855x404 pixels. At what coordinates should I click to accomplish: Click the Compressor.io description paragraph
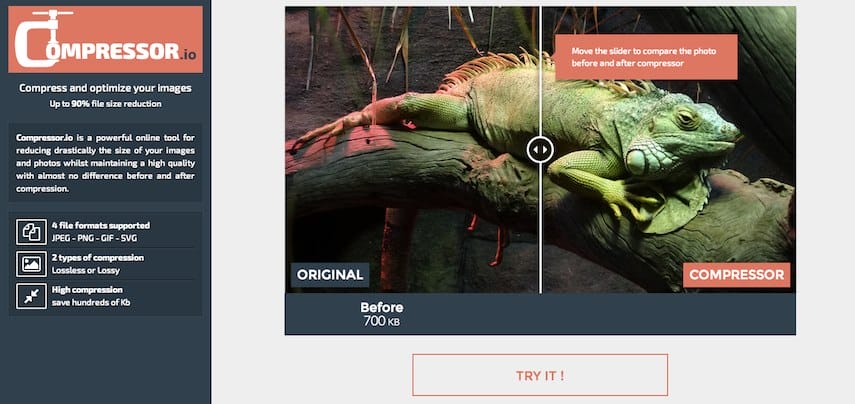pos(105,163)
